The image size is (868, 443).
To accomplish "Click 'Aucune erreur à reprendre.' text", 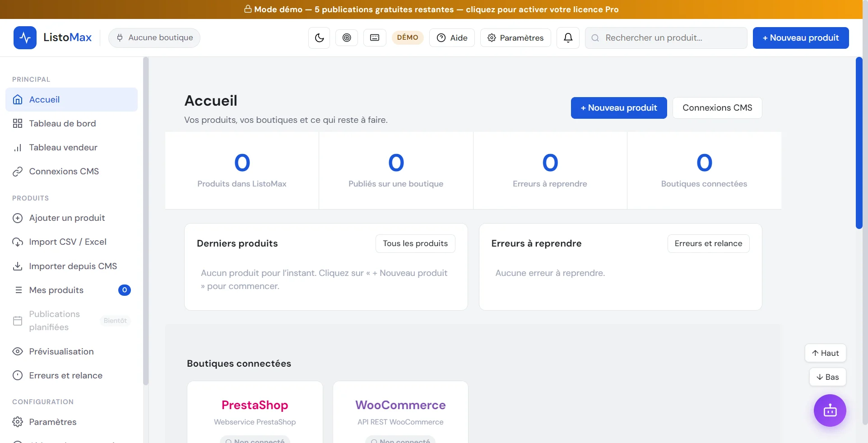I will tap(550, 273).
